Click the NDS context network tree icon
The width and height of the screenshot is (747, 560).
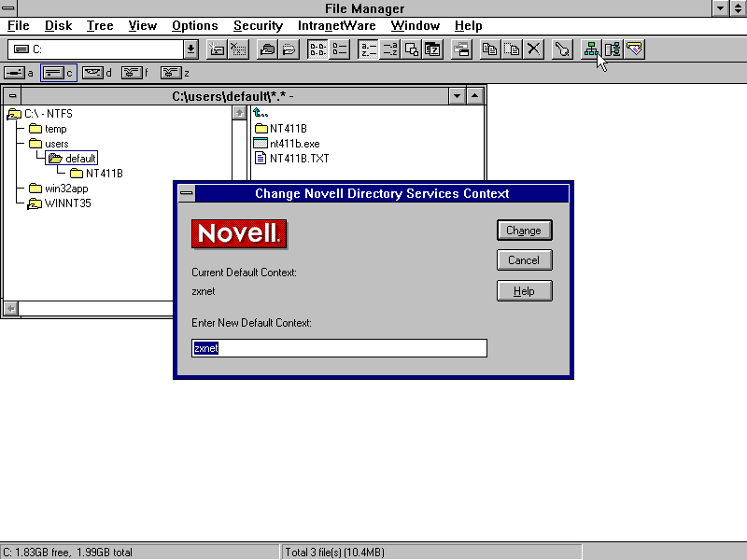(x=591, y=49)
